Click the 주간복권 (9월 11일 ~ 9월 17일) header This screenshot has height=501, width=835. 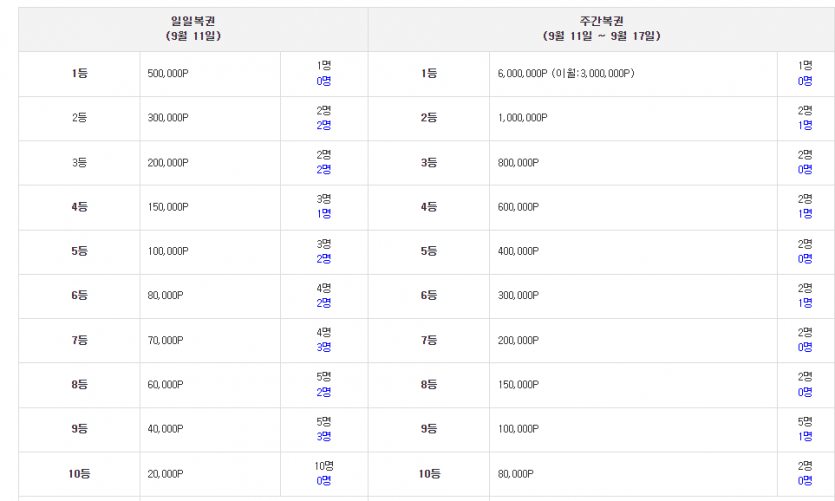tap(600, 28)
